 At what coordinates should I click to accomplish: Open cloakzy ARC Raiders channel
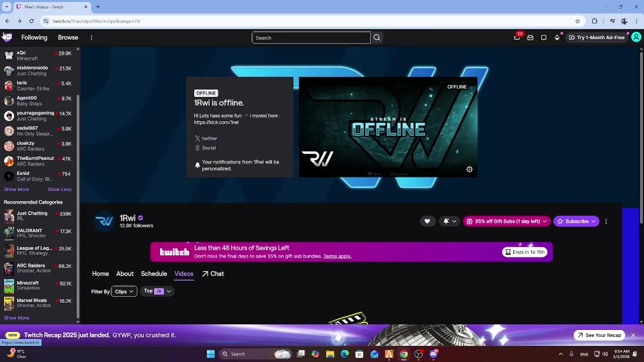(x=39, y=146)
